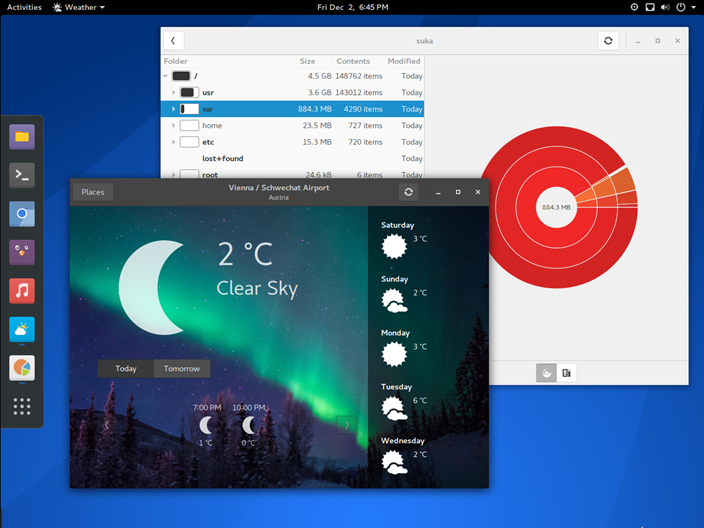
Task: Click the Tuesday cloudy forecast icon
Action: coord(394,408)
